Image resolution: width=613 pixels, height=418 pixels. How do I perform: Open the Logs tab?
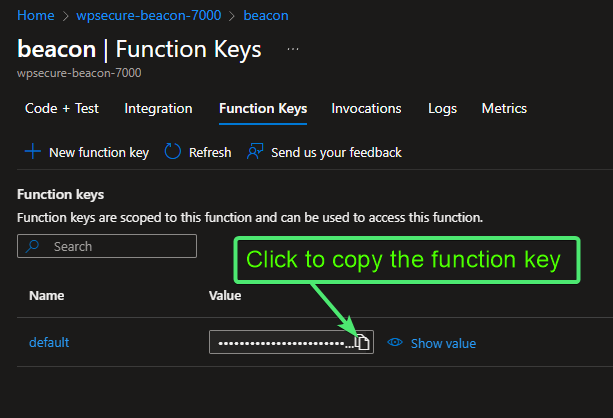442,108
